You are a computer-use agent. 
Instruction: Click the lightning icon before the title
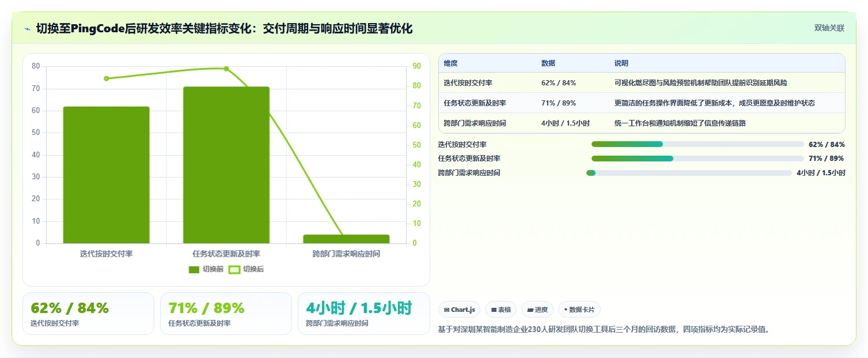tap(28, 29)
